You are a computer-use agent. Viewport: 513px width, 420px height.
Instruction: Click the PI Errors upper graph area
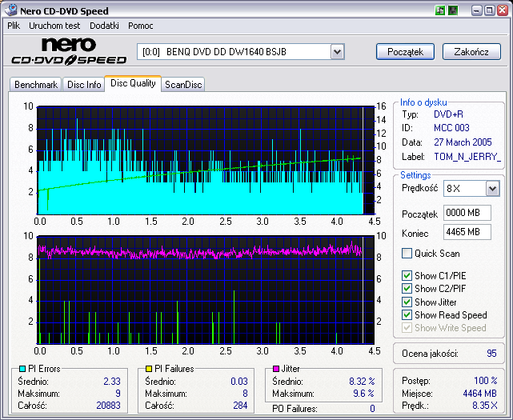(206, 160)
